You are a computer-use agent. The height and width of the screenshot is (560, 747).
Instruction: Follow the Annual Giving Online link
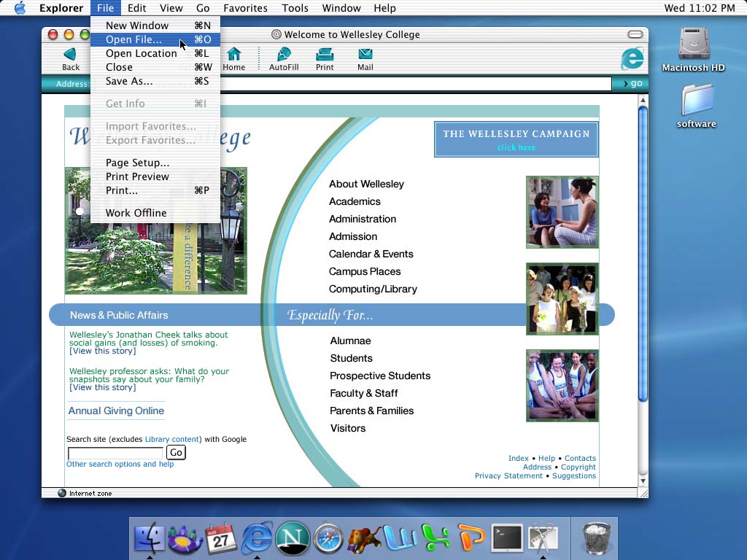[x=116, y=411]
